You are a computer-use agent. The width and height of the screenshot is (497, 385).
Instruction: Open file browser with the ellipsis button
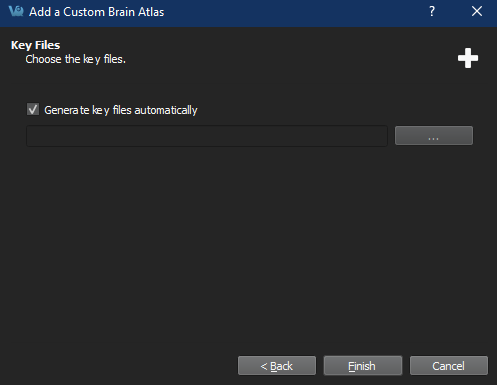click(x=434, y=135)
